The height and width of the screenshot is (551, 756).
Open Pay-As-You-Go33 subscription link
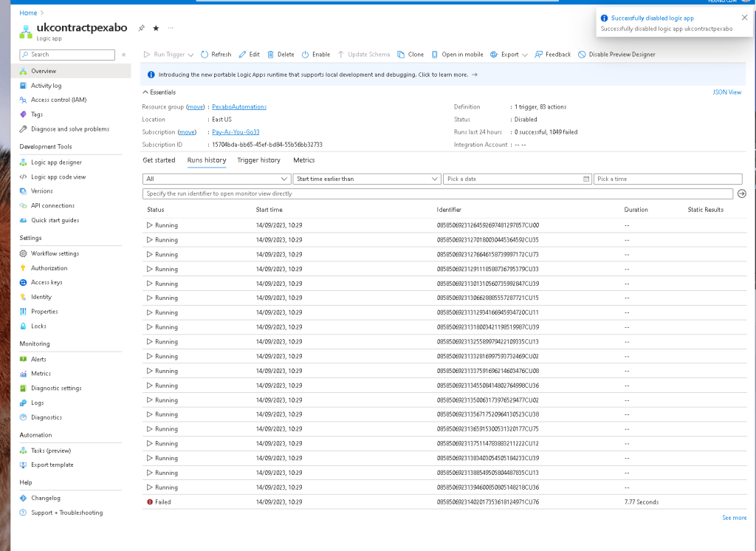(x=236, y=131)
